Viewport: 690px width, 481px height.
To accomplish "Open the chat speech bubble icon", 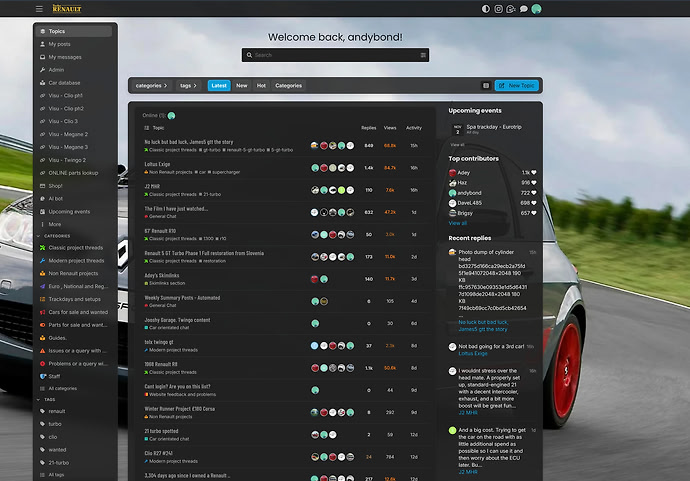I will click(x=524, y=9).
